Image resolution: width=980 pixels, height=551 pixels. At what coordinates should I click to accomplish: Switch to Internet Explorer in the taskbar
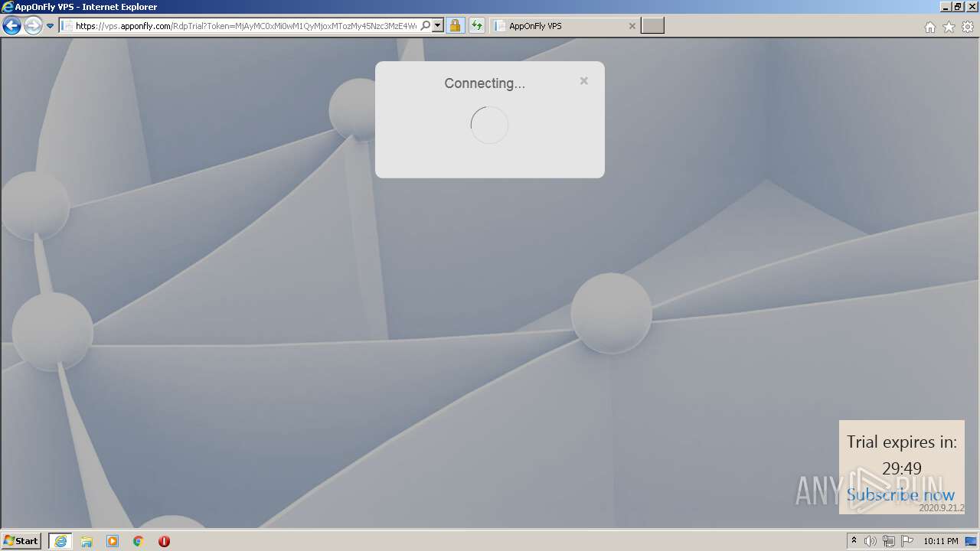point(60,541)
